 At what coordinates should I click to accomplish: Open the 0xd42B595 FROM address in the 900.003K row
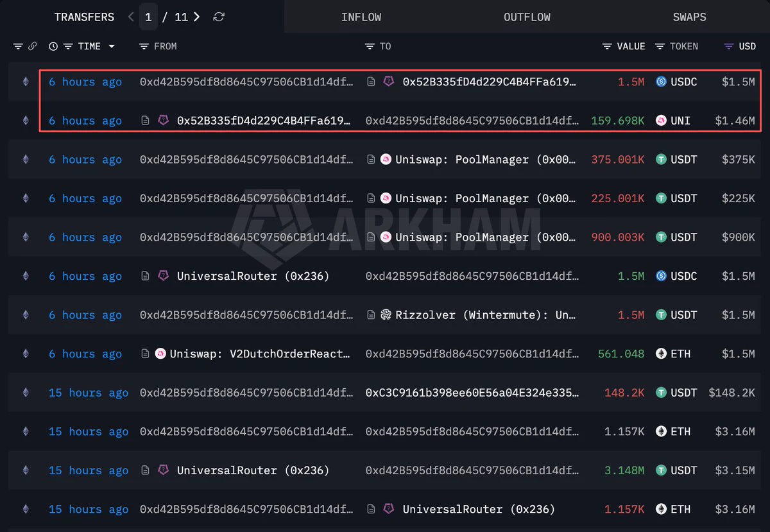(246, 237)
